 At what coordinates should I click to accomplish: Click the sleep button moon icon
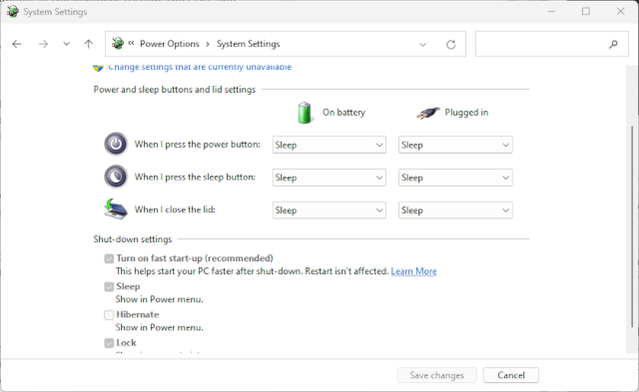click(x=116, y=176)
